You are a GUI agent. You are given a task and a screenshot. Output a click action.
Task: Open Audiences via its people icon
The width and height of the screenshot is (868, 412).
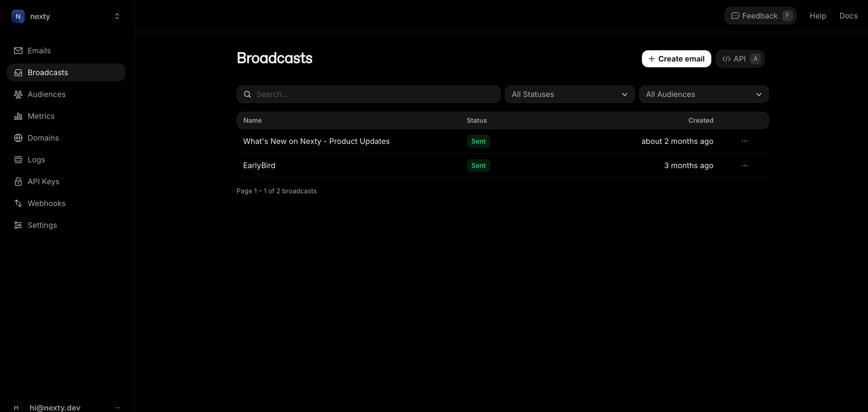coord(18,94)
